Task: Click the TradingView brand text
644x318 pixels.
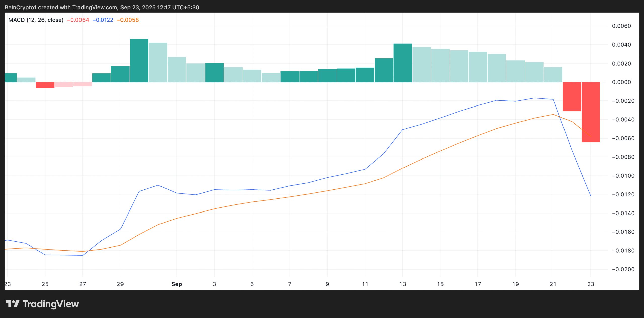Action: click(51, 304)
